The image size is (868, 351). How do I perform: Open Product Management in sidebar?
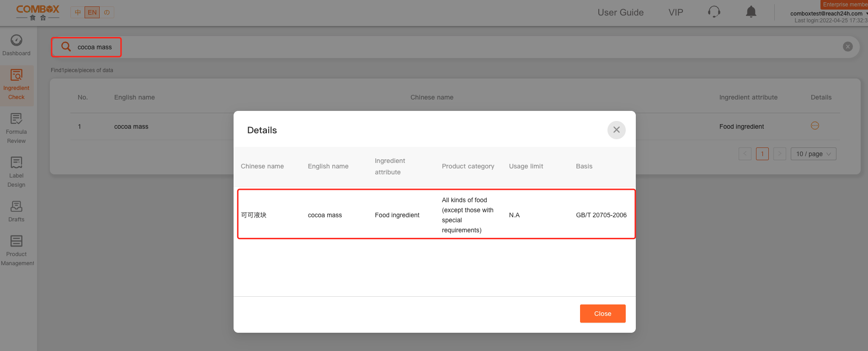[x=17, y=251]
